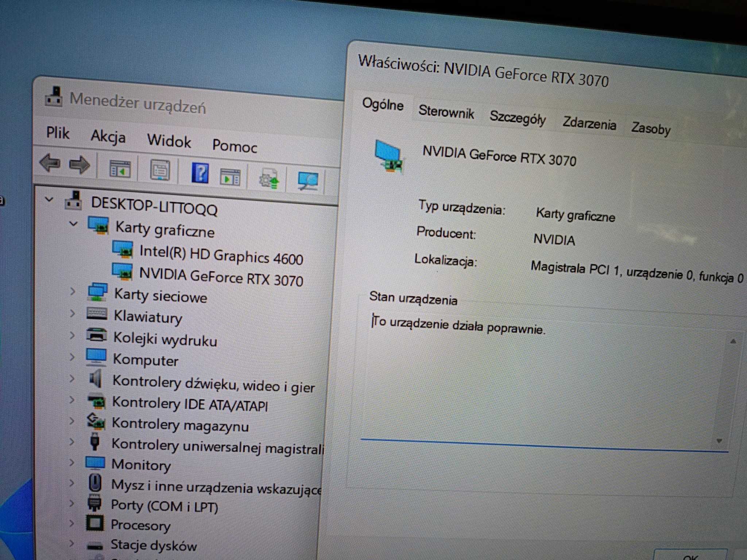Click the sound controllers speaker icon

(96, 378)
